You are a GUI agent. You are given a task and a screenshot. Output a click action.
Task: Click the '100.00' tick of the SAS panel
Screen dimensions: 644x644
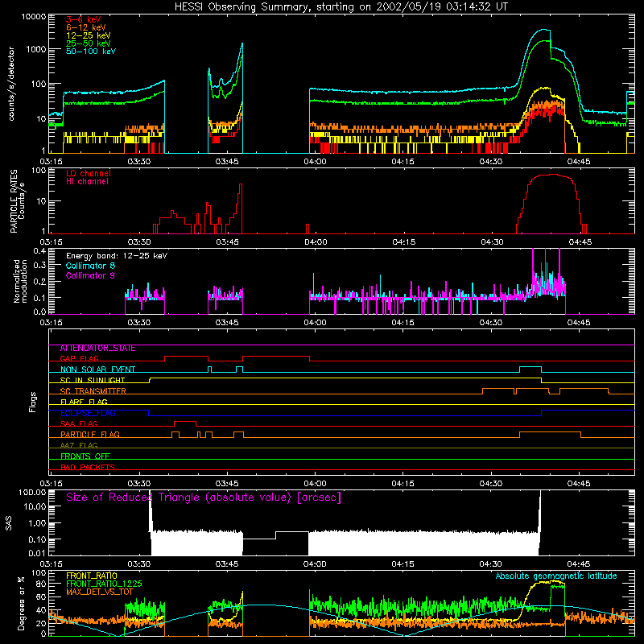click(x=32, y=493)
